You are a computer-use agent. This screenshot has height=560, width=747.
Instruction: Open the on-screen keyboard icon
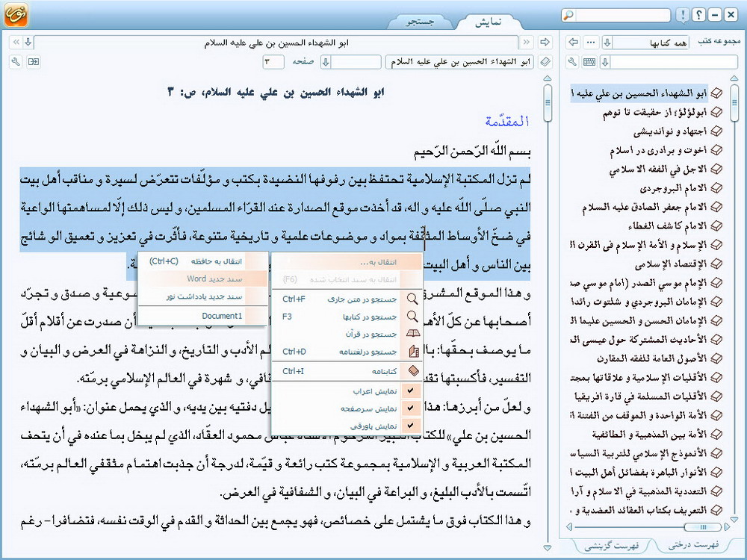[589, 62]
